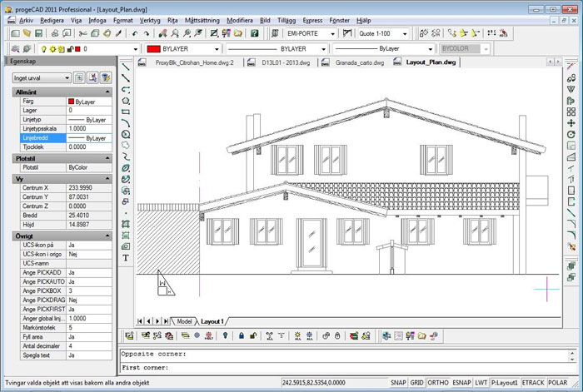Switch to the Model tab

coord(184,321)
